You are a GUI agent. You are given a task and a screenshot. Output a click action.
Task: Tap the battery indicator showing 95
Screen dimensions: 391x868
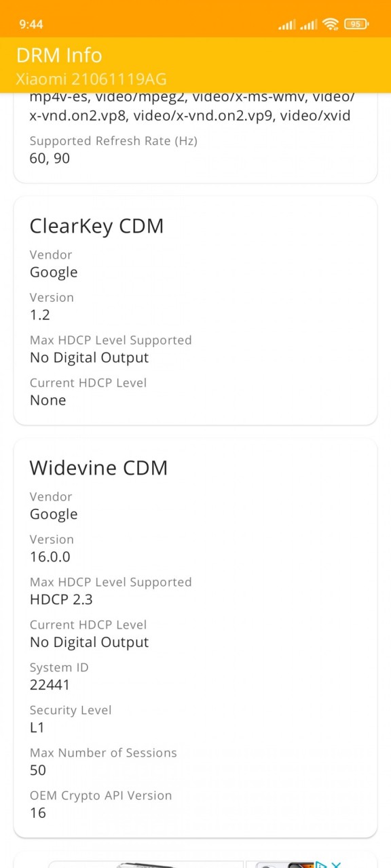coord(357,24)
